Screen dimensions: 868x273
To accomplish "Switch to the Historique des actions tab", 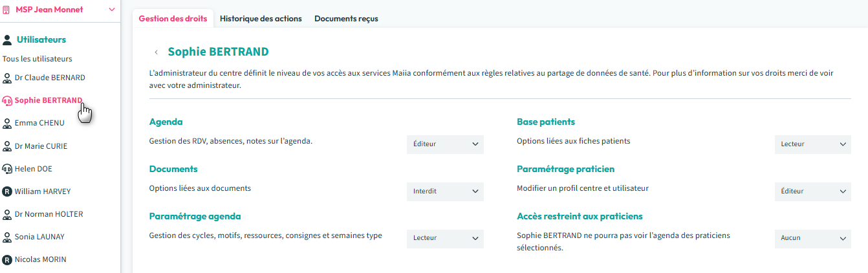I will (x=261, y=19).
